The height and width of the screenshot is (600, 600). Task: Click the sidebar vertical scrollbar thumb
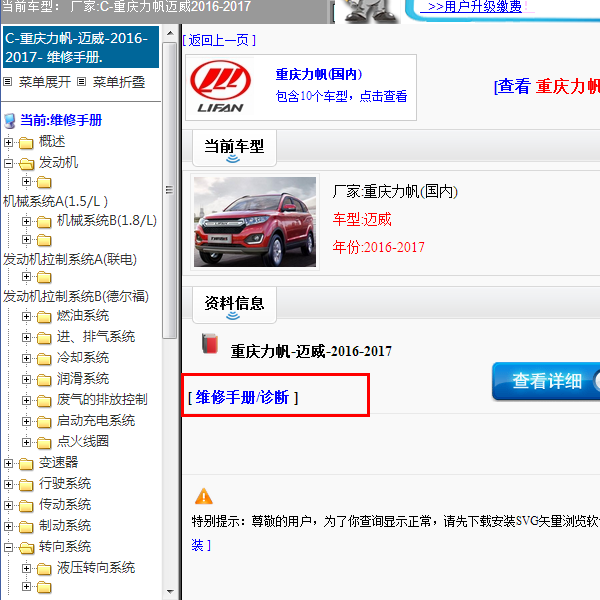(170, 190)
